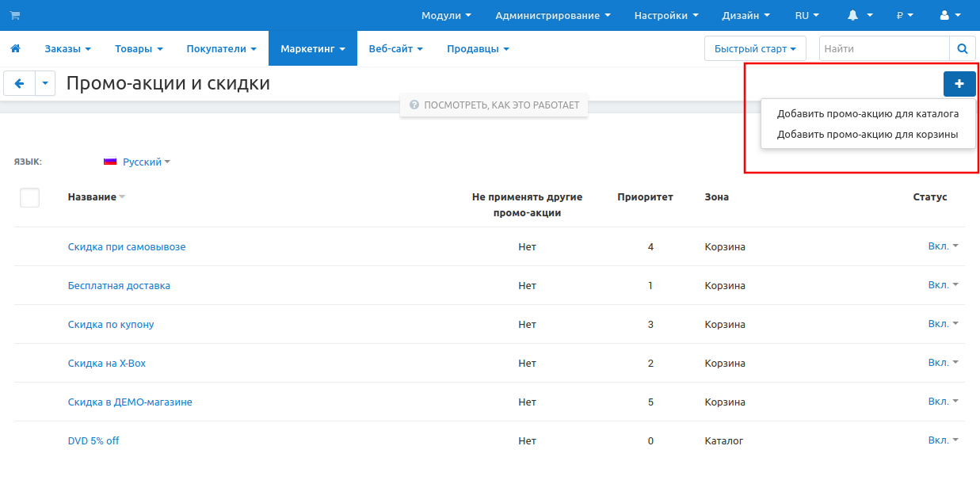Image resolution: width=980 pixels, height=503 pixels.
Task: Click the search magnifier icon
Action: [962, 48]
